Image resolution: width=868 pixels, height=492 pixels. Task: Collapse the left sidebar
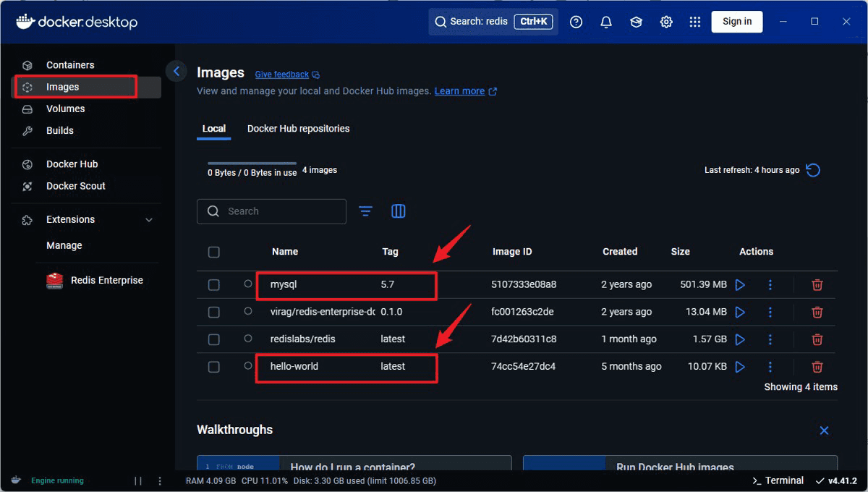[x=176, y=71]
